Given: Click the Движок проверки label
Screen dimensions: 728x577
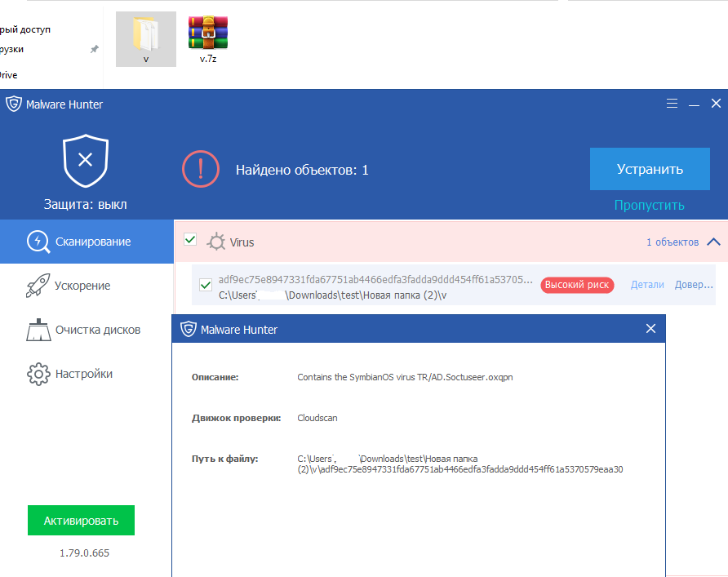Looking at the screenshot, I should point(237,418).
